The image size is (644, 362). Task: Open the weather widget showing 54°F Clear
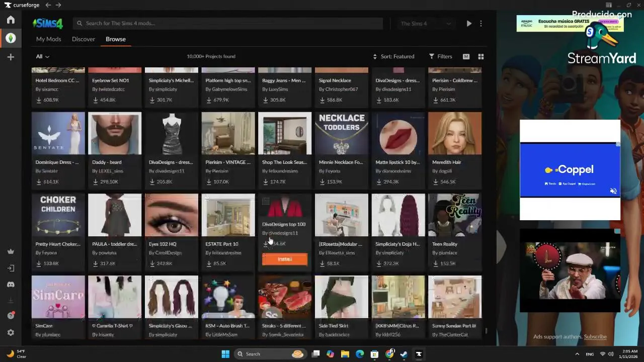point(16,354)
